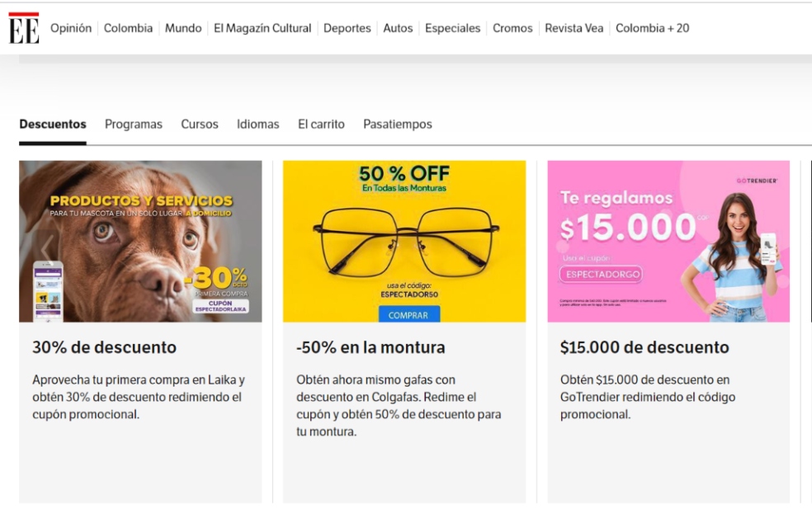Click the Laika promo description text
Viewport: 812px width, 518px height.
(x=139, y=397)
